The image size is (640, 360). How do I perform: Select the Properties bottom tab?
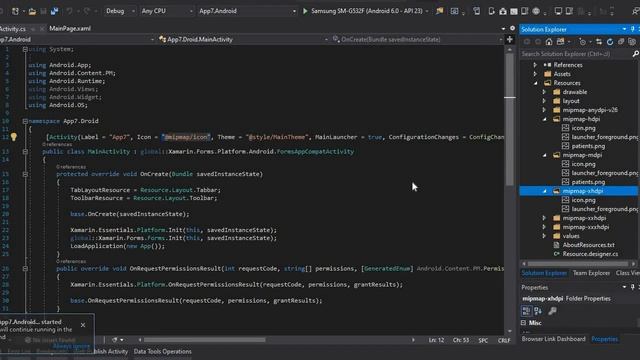click(x=605, y=339)
